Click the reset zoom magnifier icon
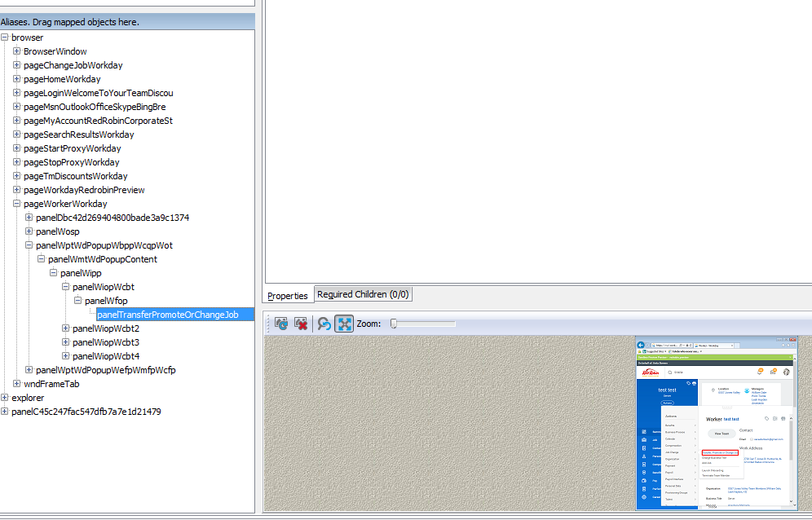Screen dimensions: 812x520 (x=324, y=324)
